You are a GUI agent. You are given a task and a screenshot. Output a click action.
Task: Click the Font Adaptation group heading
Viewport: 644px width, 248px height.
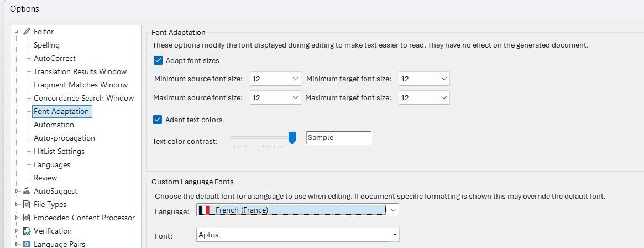click(x=178, y=33)
